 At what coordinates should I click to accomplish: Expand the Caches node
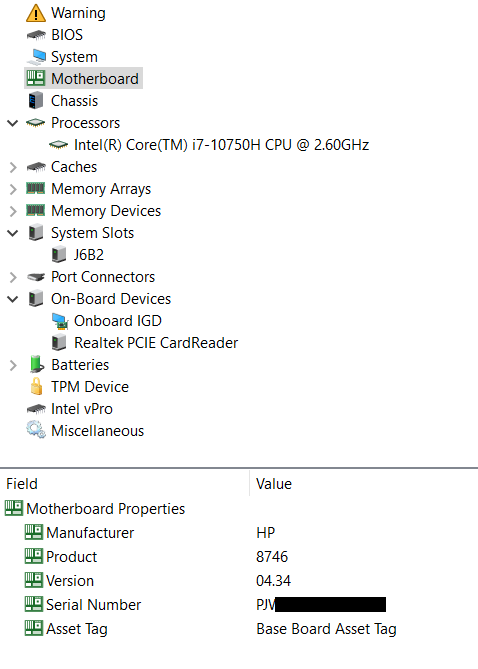point(13,167)
